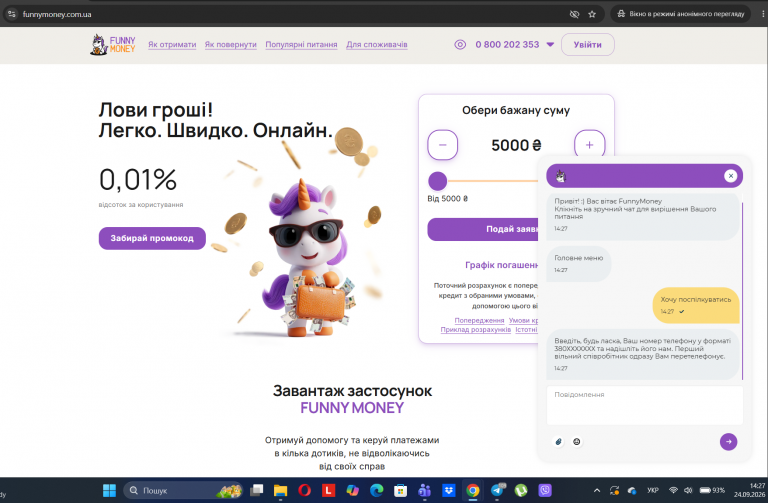Click the 'Хочу поспілкуватись' yellow message
The width and height of the screenshot is (768, 503).
tap(696, 305)
